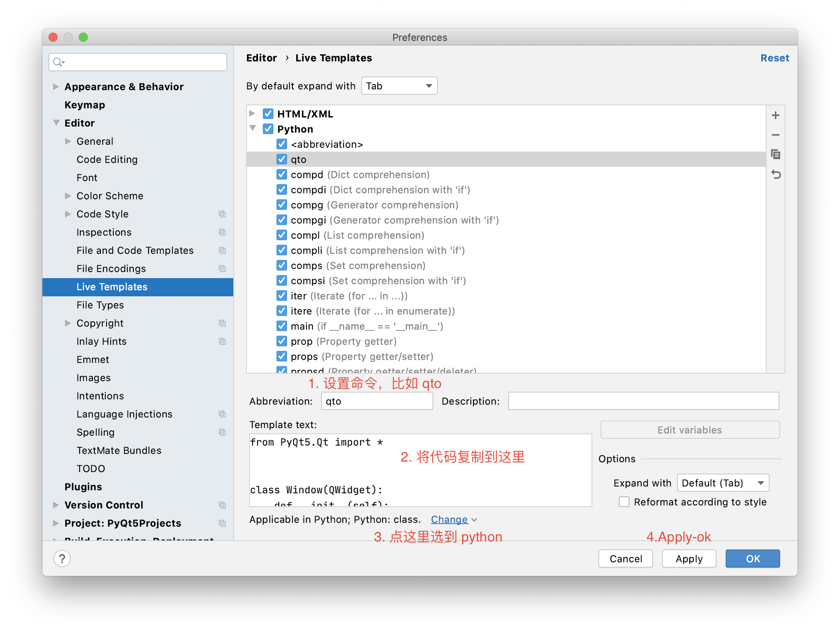This screenshot has width=840, height=632.
Task: Confirm with the OK button
Action: point(753,558)
